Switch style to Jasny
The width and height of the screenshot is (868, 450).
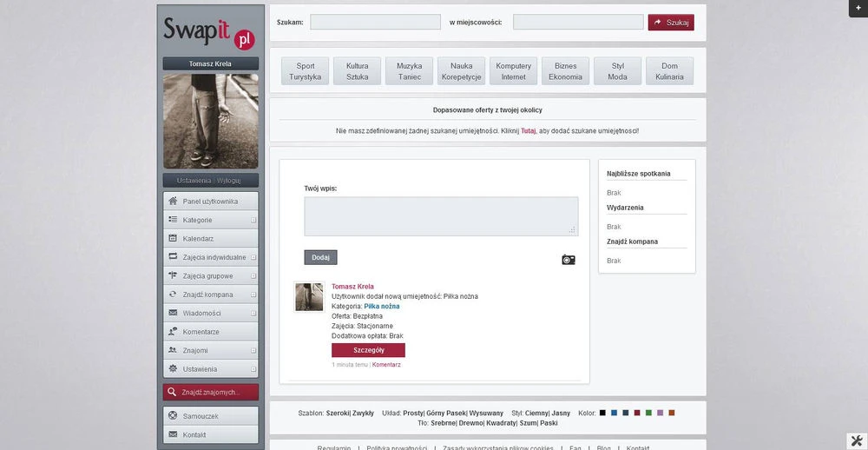point(561,413)
